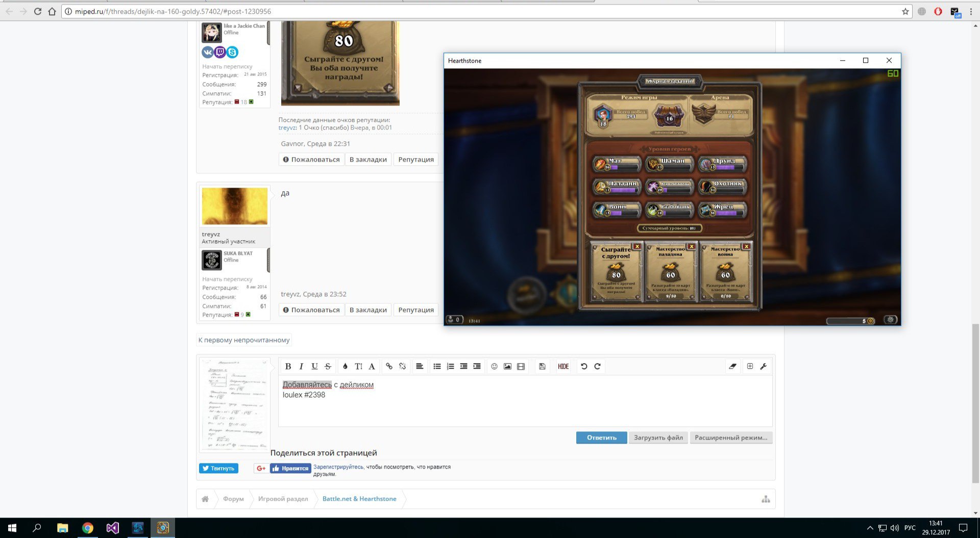Go to forum home via house icon

click(x=205, y=499)
